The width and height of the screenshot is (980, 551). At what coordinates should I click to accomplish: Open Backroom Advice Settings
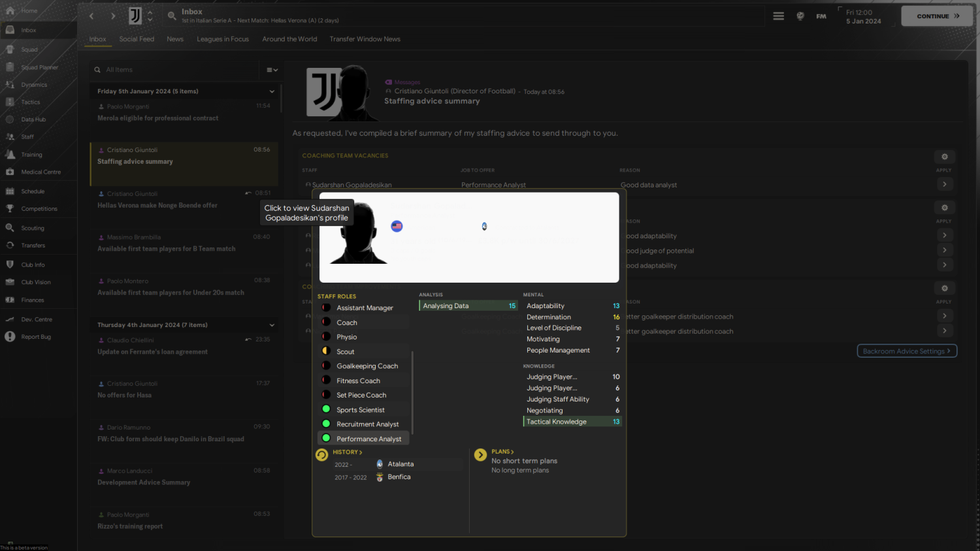point(907,351)
